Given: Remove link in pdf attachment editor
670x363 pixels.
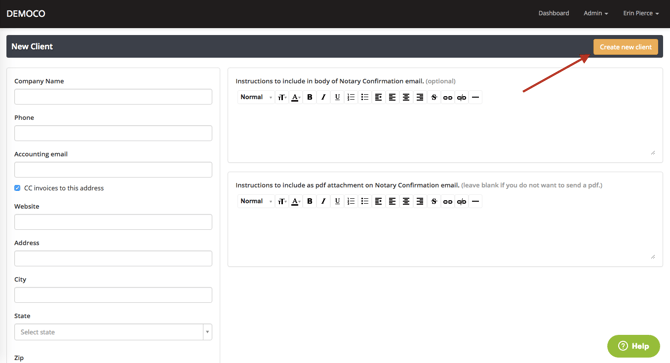Looking at the screenshot, I should tap(461, 201).
